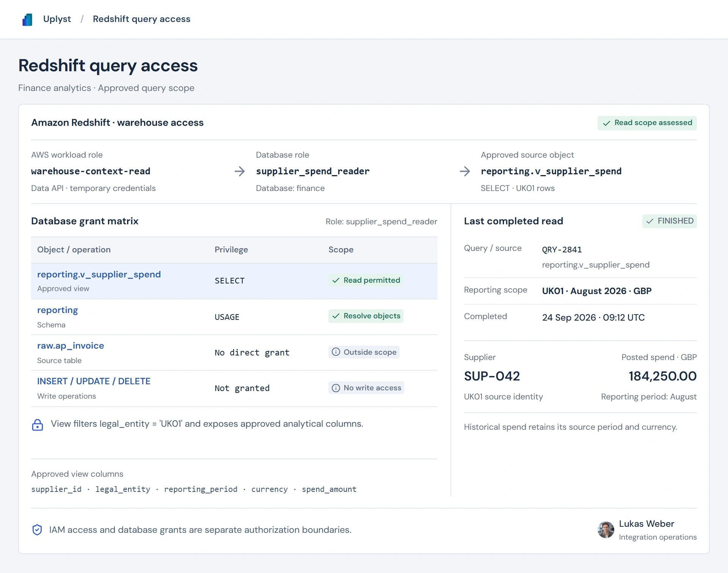Click the legal_entity column name
The width and height of the screenshot is (728, 573).
pos(122,489)
